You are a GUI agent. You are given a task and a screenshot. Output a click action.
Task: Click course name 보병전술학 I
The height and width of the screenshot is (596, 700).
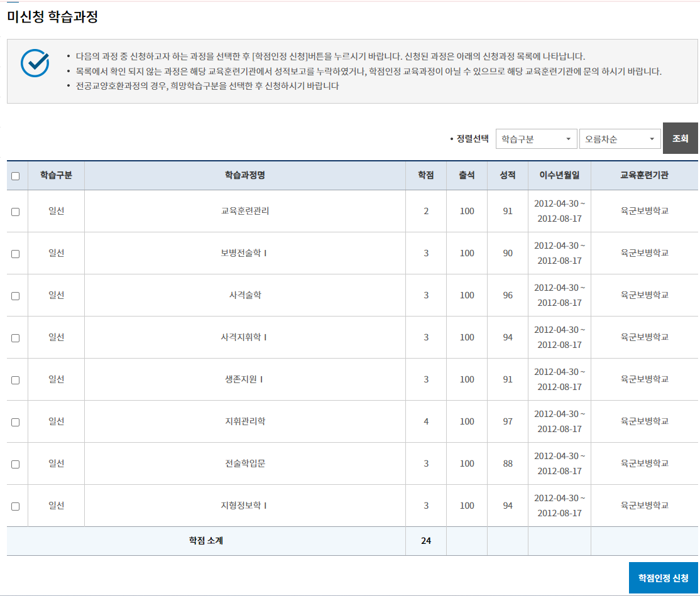pyautogui.click(x=244, y=253)
